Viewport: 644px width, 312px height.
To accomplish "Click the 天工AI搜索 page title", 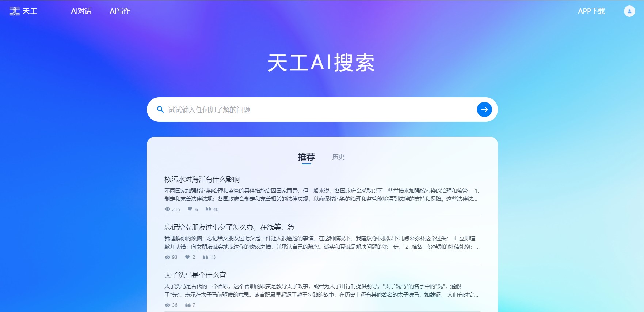I will 321,63.
